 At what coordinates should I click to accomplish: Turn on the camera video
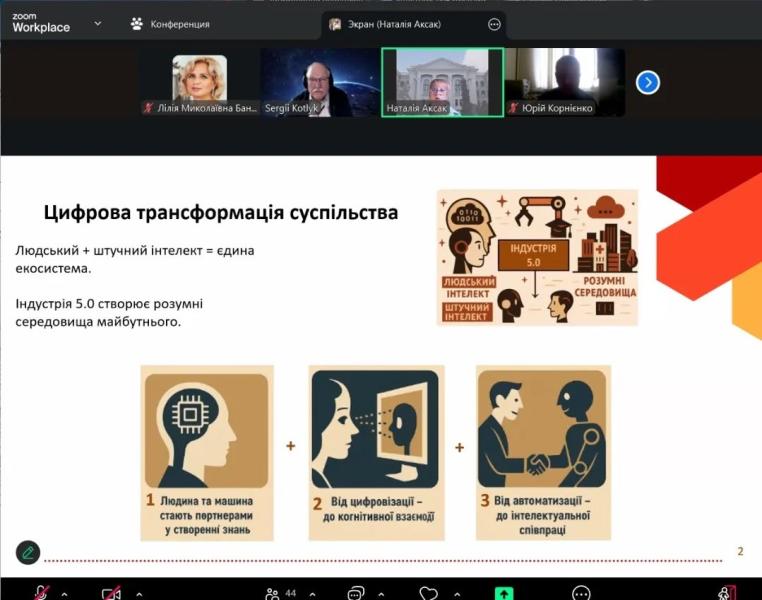pos(110,592)
